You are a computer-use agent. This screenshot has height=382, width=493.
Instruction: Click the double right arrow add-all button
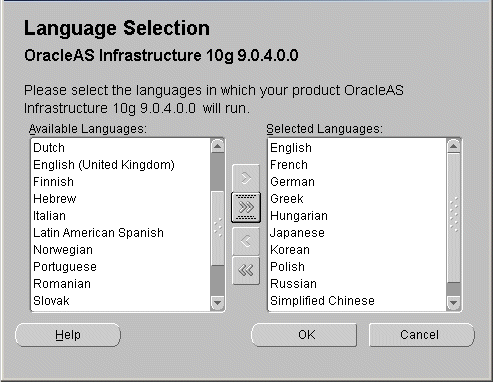[246, 207]
